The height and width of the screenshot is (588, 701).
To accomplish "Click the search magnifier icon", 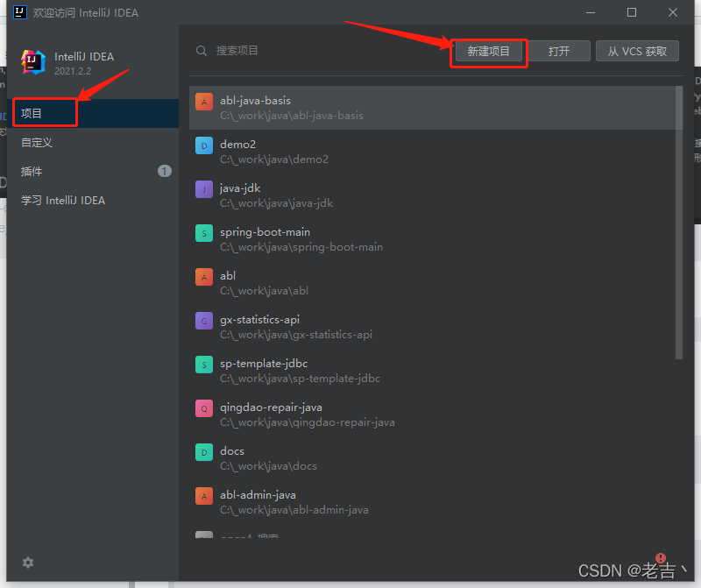I will (202, 51).
